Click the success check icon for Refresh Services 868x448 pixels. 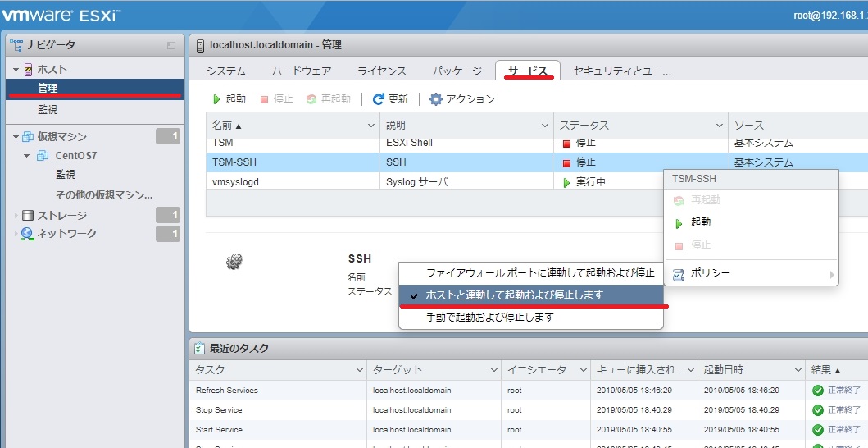(818, 391)
